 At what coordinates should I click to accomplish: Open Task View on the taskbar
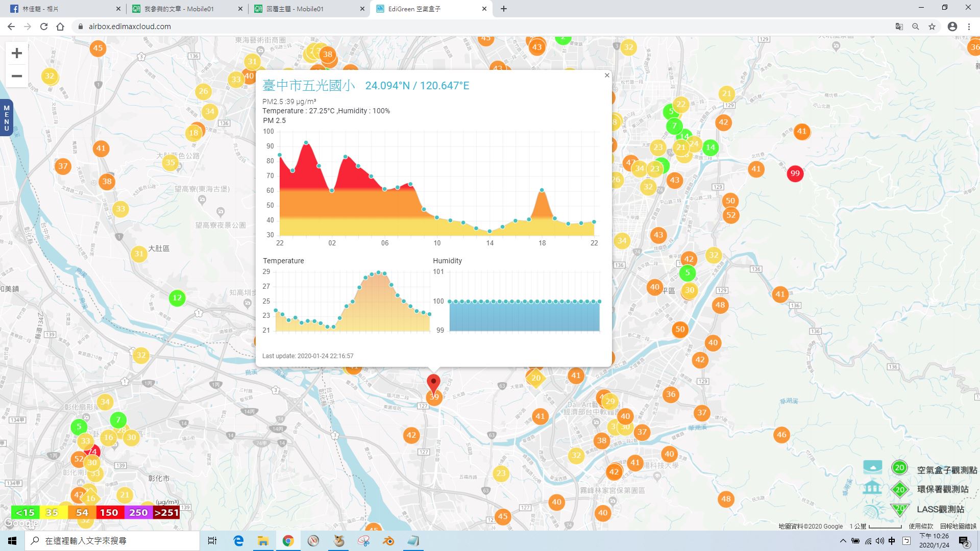(x=212, y=541)
